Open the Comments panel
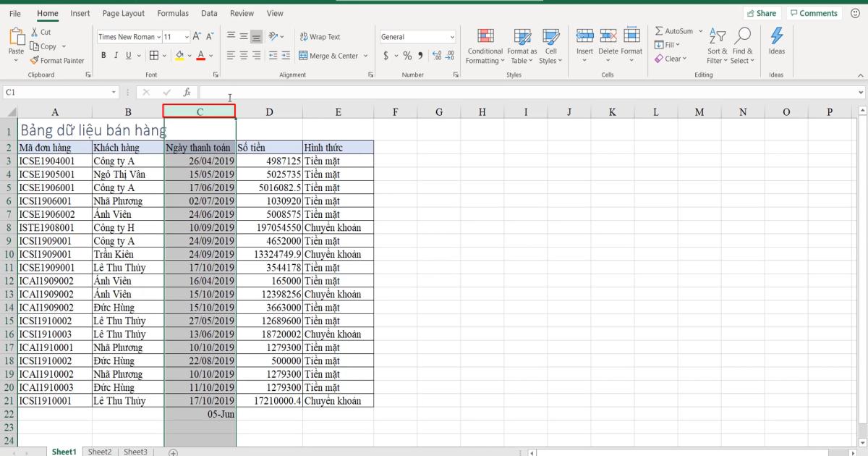Screen dimensions: 868x456 [812, 12]
